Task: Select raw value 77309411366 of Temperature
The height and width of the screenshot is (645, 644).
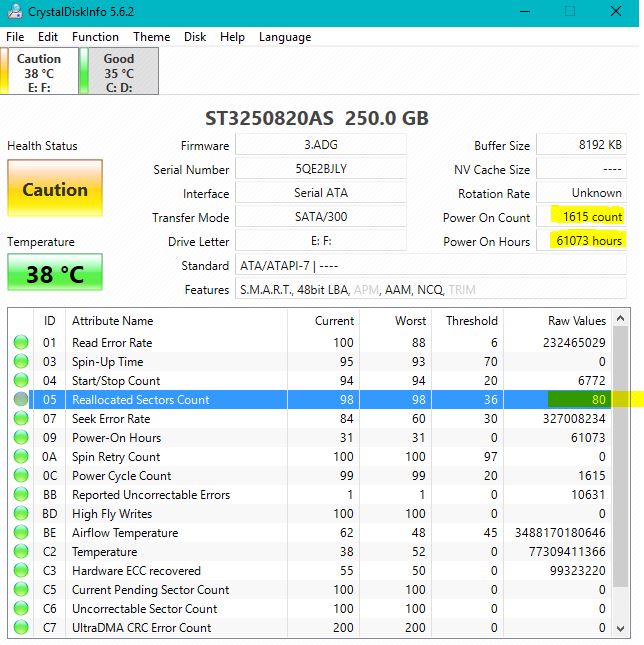Action: [567, 551]
